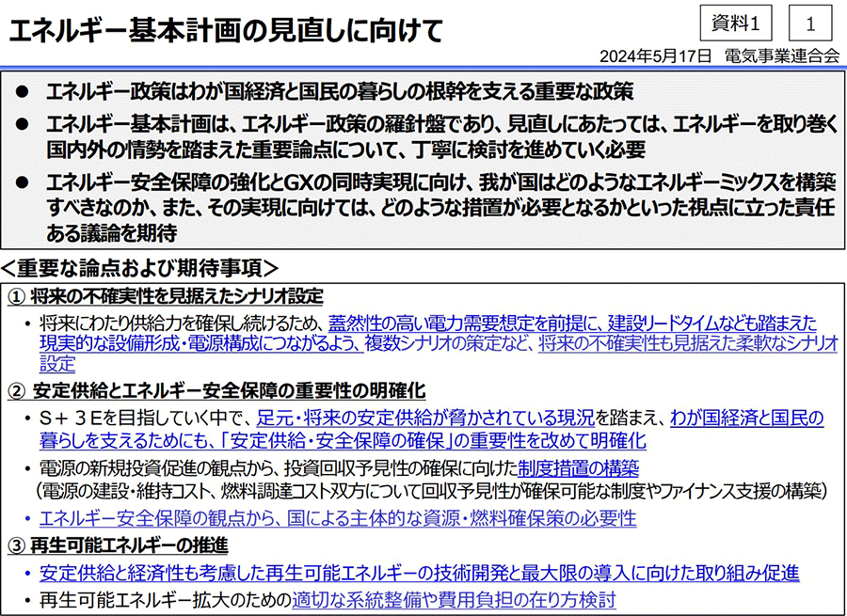Click heading ① 将来の不確実性を見据えたシナリオ設定

[166, 296]
